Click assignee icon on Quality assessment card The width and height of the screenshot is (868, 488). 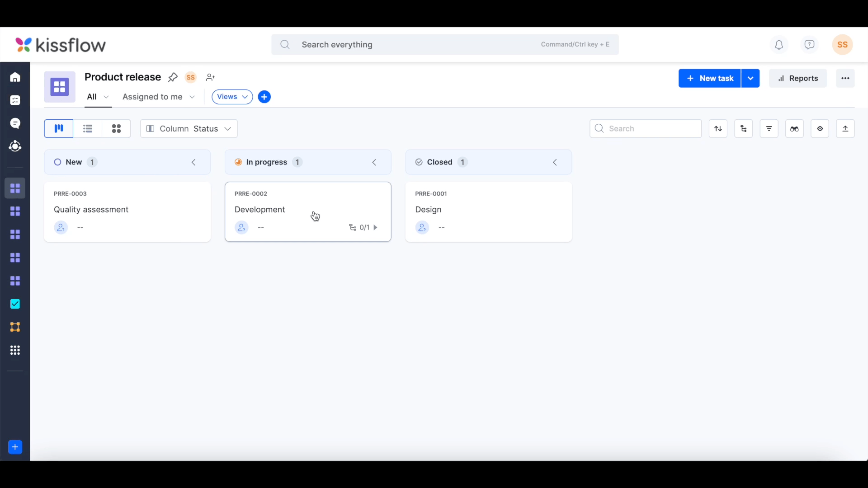[61, 227]
